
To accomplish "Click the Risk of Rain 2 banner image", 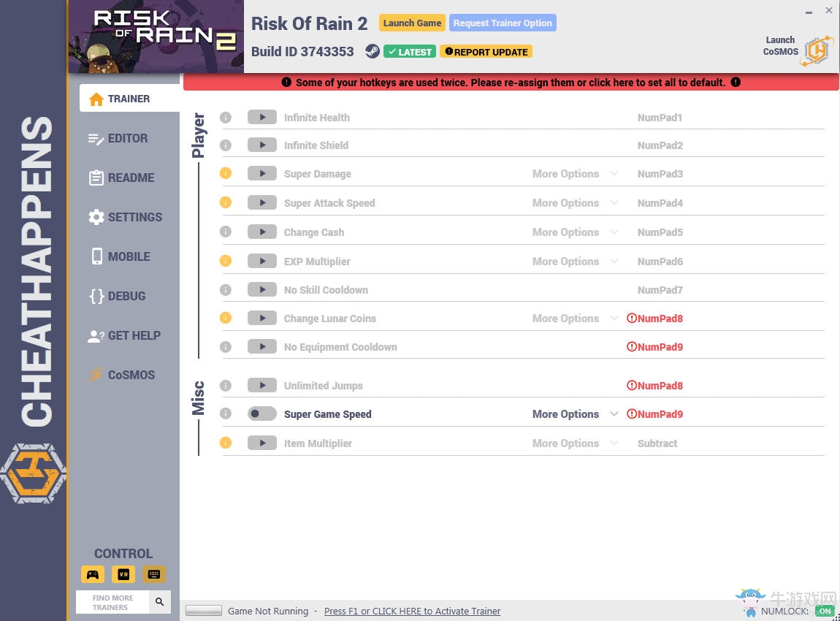I will [x=156, y=37].
